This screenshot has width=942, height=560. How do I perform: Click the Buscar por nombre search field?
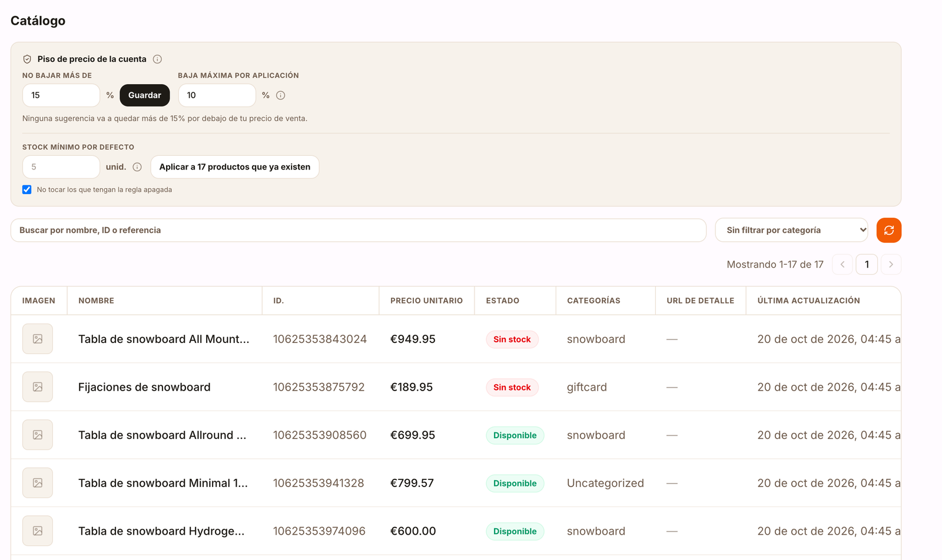[x=359, y=230]
